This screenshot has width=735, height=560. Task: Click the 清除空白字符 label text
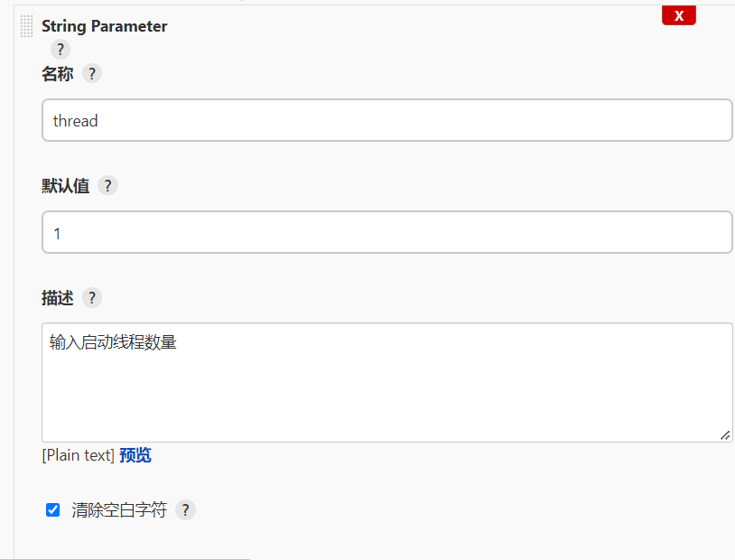(x=119, y=510)
